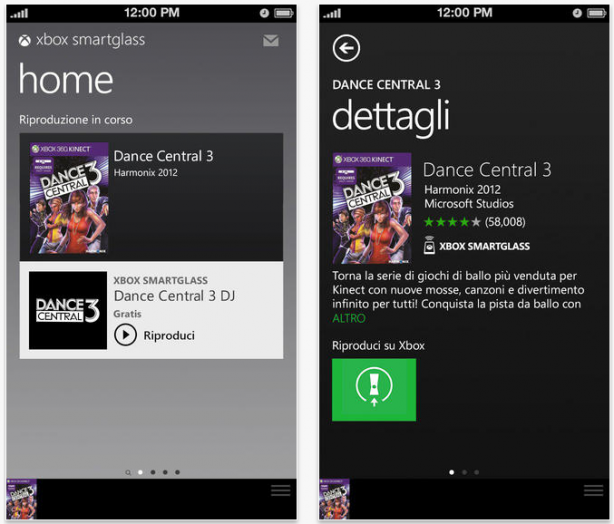Tap the Riproduci play circle icon
The height and width of the screenshot is (524, 614).
(125, 335)
